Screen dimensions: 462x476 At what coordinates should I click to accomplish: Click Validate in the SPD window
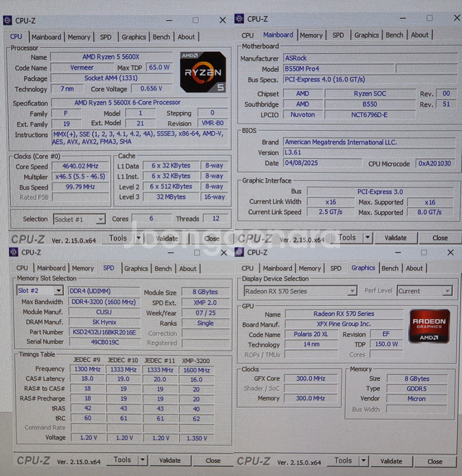170,461
